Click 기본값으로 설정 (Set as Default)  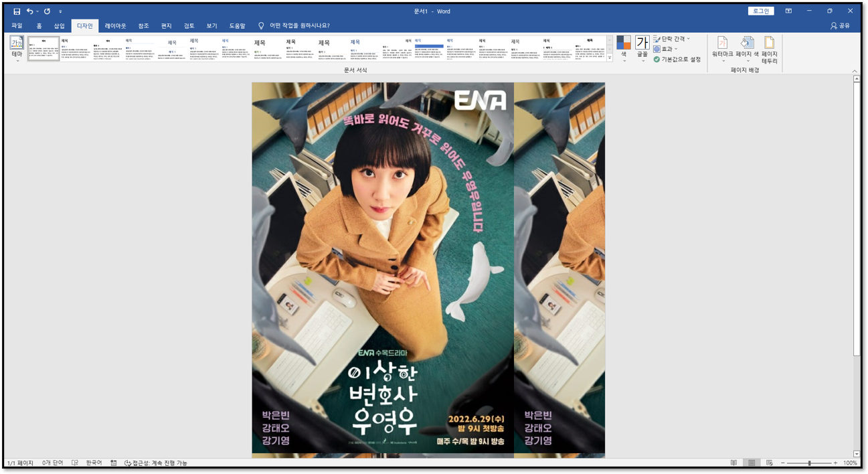[x=677, y=60]
